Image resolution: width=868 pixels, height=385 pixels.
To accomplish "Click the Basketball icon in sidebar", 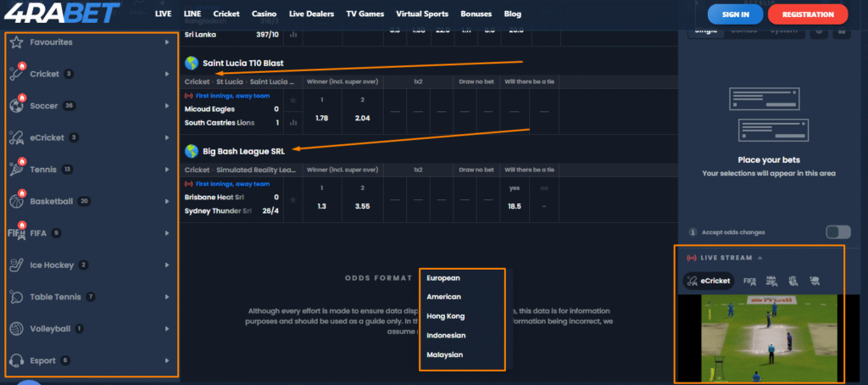I will pyautogui.click(x=16, y=201).
